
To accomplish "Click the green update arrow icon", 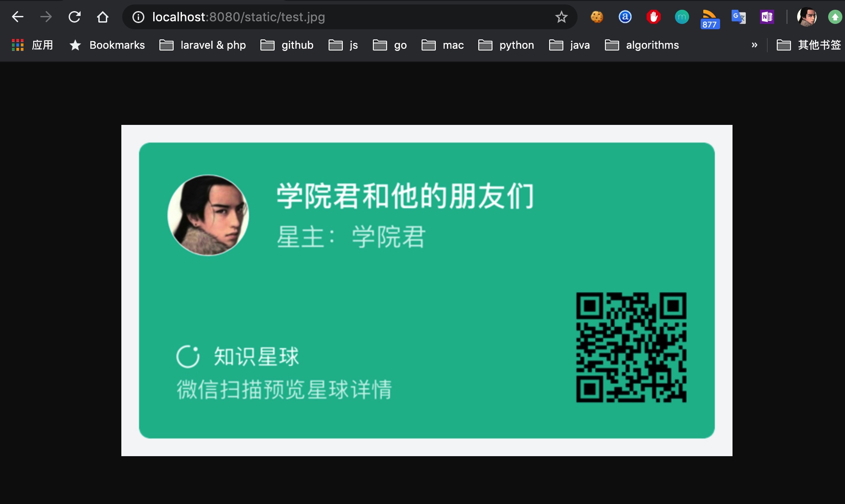I will click(835, 17).
